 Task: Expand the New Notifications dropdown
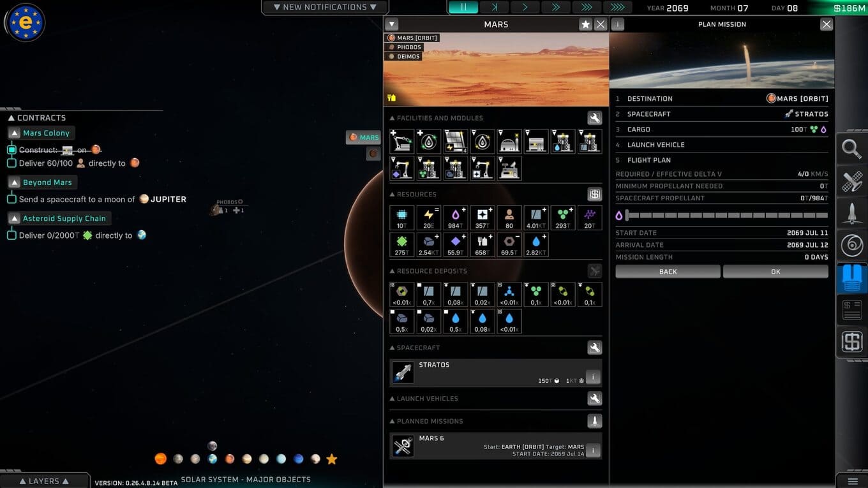[x=325, y=7]
